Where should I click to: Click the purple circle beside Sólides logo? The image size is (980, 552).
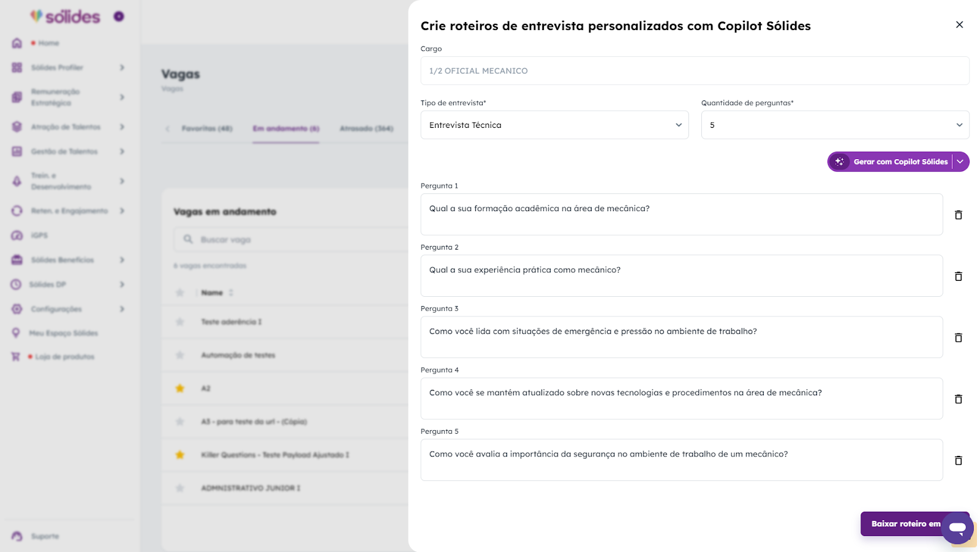tap(119, 17)
